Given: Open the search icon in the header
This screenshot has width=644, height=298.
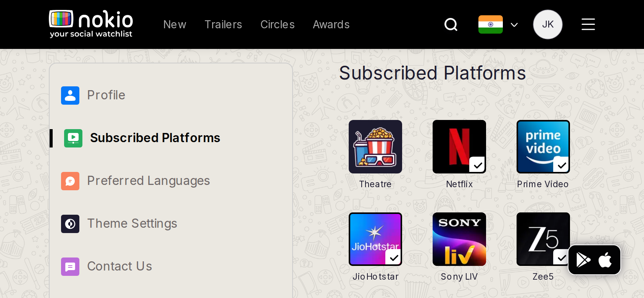Looking at the screenshot, I should 451,24.
